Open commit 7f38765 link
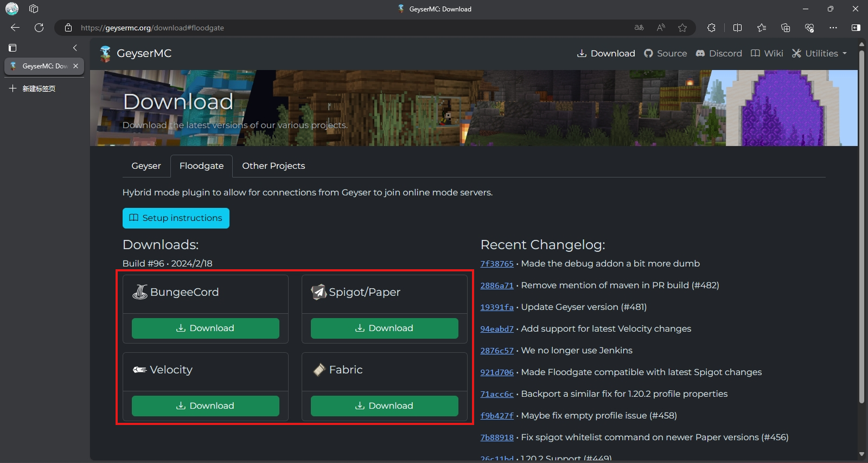 point(497,264)
